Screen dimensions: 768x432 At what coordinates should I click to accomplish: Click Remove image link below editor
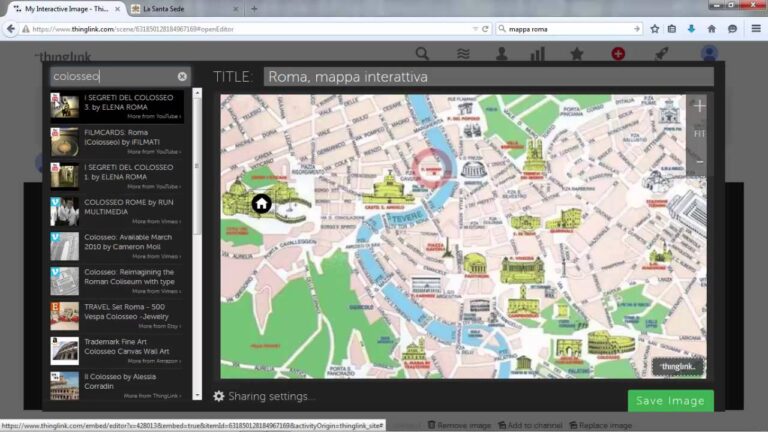tap(459, 425)
